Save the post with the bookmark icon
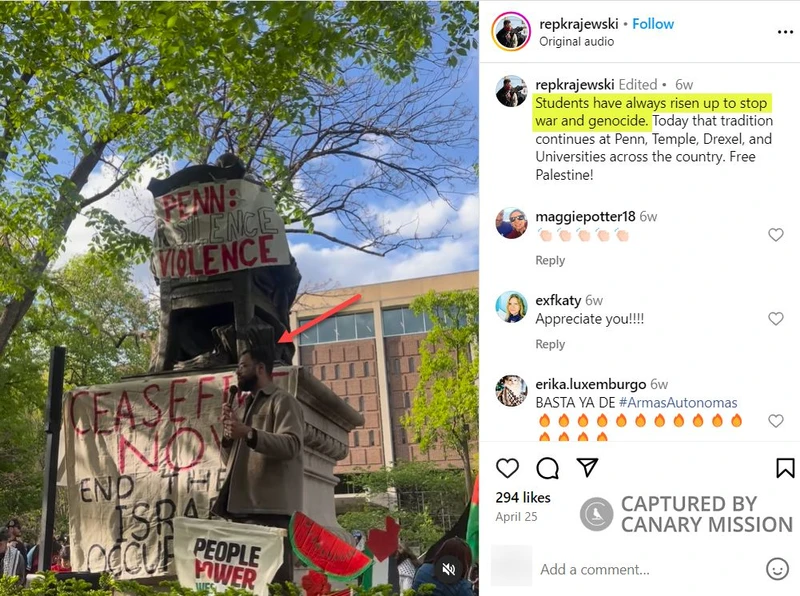800x596 pixels. click(785, 468)
